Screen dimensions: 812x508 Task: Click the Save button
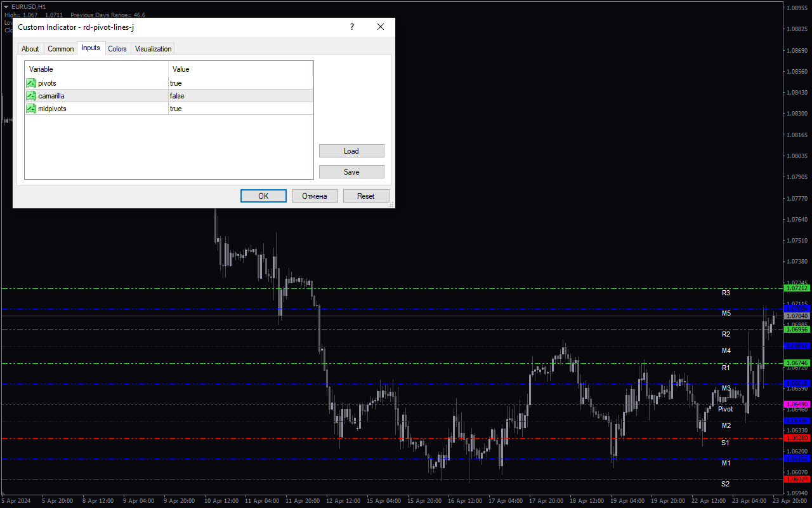(351, 172)
